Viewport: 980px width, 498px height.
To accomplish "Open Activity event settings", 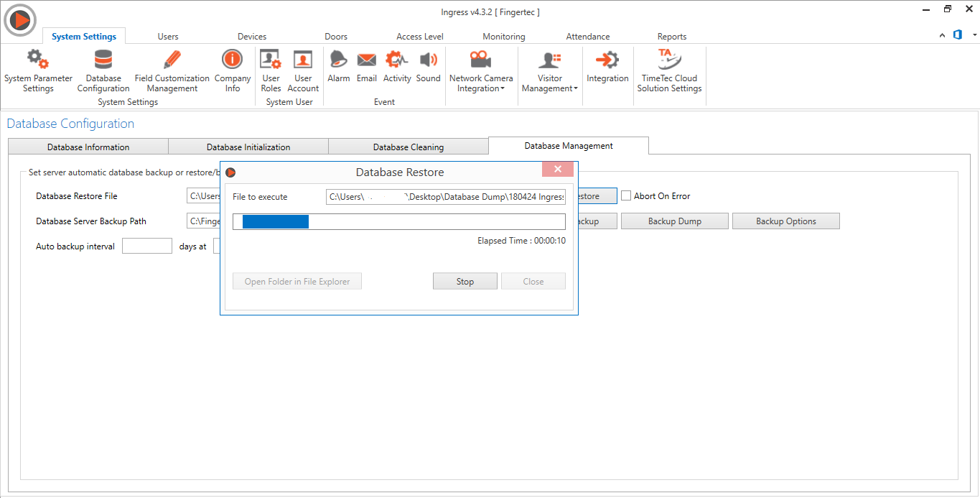I will click(397, 67).
